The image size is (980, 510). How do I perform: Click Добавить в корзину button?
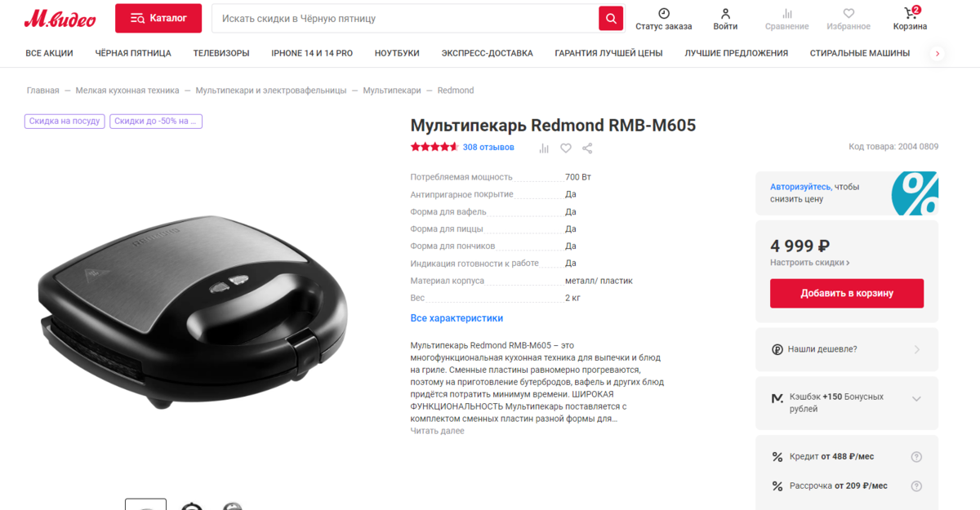click(x=847, y=293)
